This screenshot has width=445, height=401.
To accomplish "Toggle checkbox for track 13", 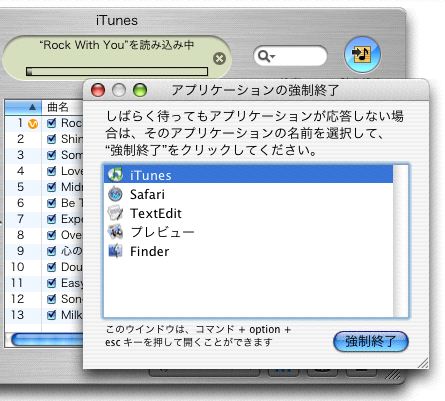I will [x=51, y=315].
